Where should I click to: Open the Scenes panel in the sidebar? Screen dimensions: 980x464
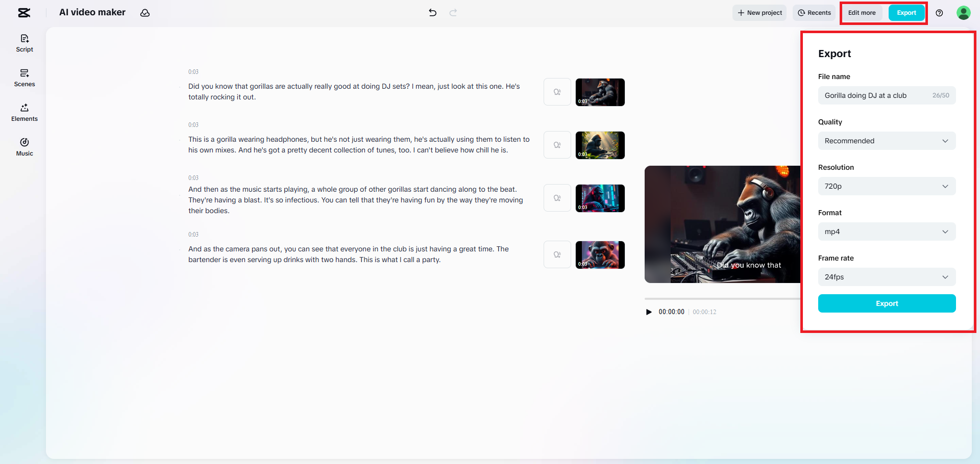pos(24,78)
